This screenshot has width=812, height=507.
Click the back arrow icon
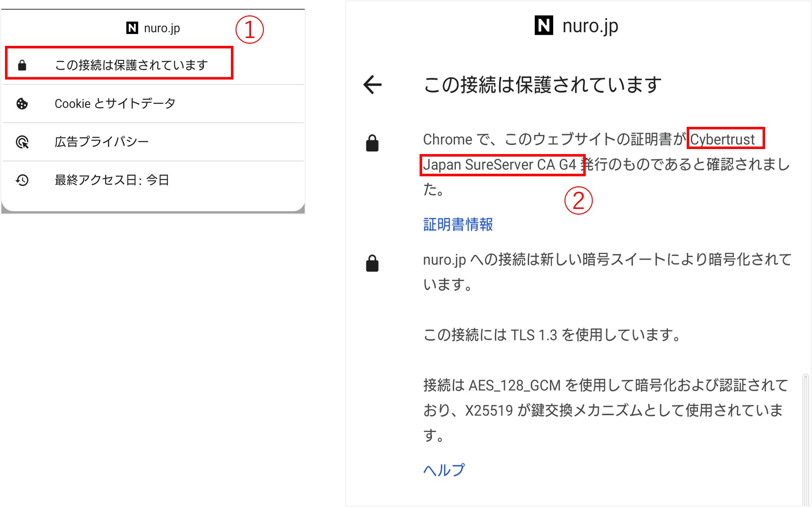tap(372, 85)
